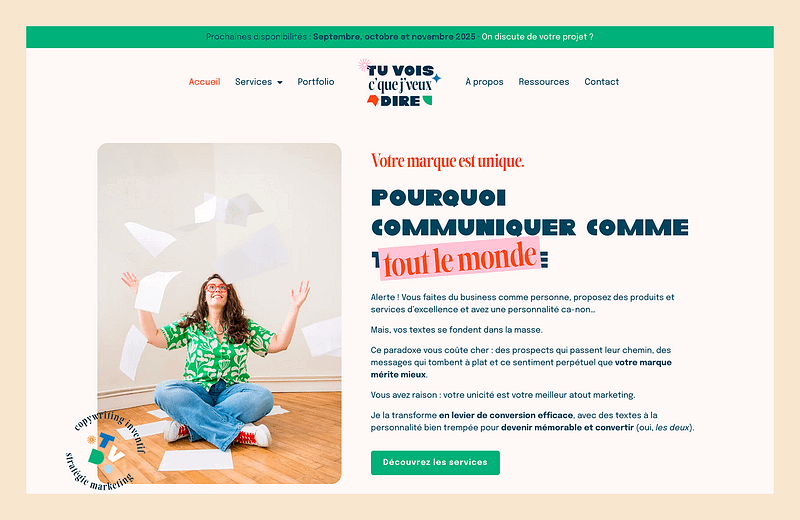Expand the Services dropdown arrow
The image size is (800, 520).
point(280,82)
